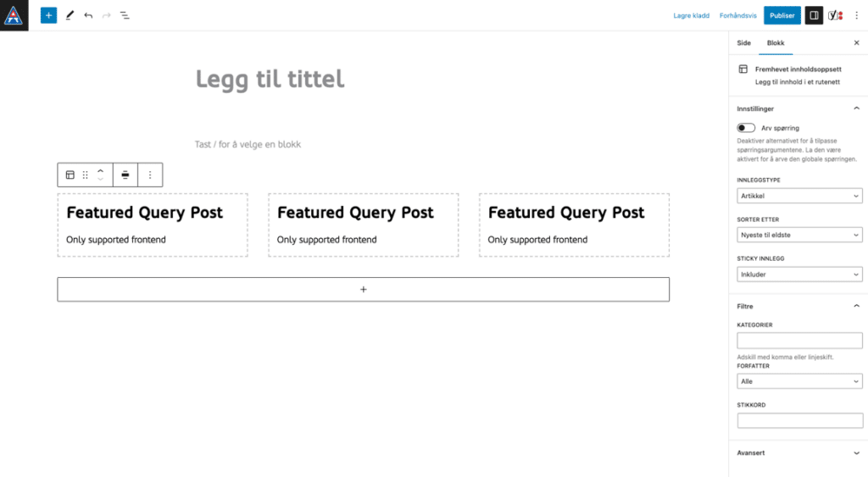Click the blue block inserter plus button
This screenshot has width=868, height=477.
48,15
